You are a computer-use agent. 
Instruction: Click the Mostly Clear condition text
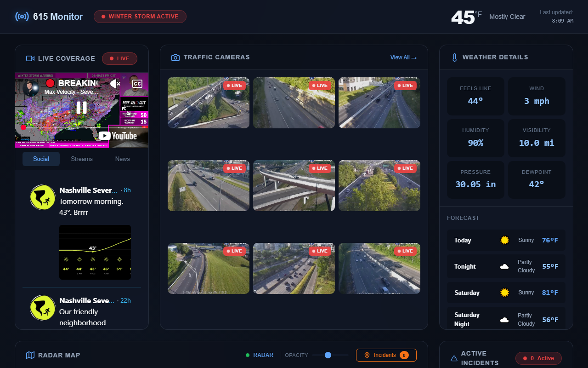click(507, 17)
